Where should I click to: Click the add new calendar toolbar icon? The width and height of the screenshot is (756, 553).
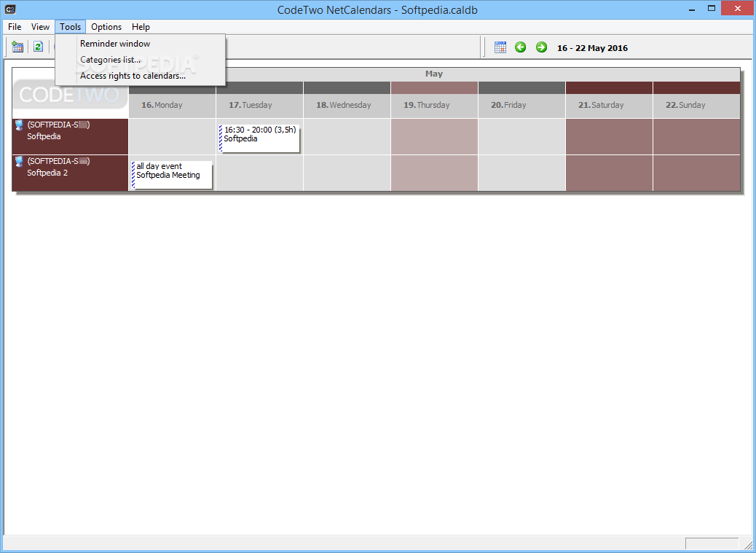(17, 47)
